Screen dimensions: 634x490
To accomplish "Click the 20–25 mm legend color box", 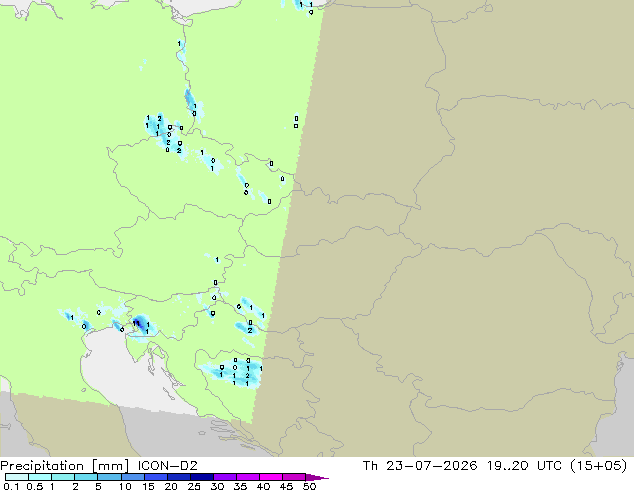I will pyautogui.click(x=179, y=477).
